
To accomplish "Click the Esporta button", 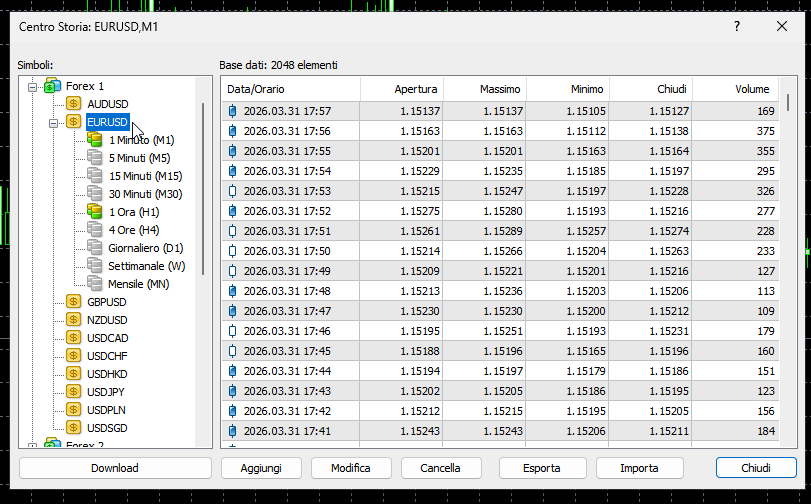I will click(x=543, y=468).
